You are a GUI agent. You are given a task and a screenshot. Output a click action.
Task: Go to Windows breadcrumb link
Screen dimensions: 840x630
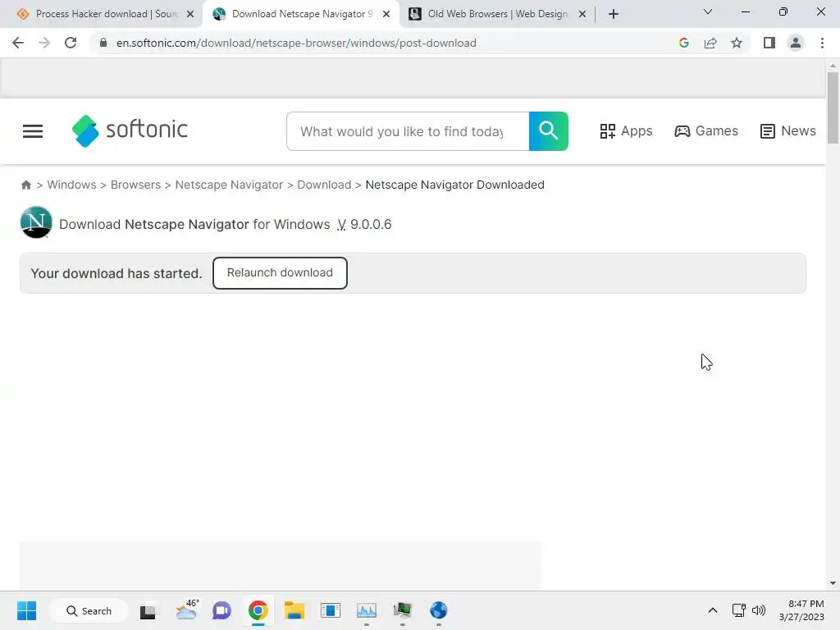[x=72, y=185]
